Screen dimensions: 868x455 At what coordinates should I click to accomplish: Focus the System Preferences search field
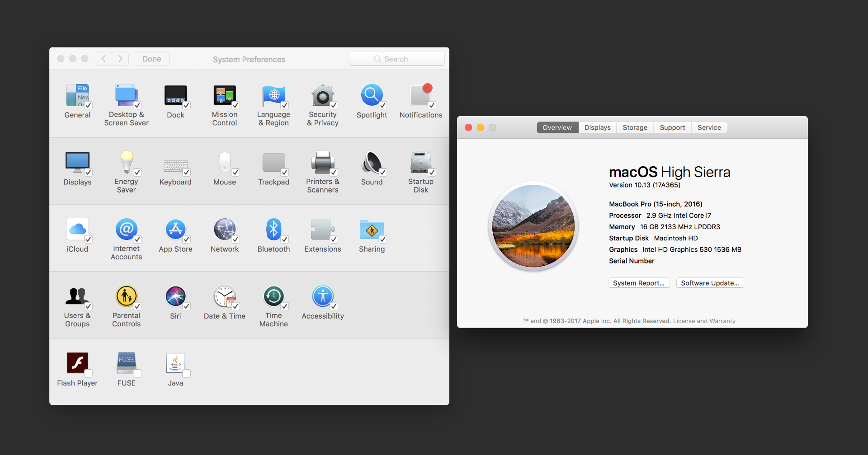(x=396, y=59)
